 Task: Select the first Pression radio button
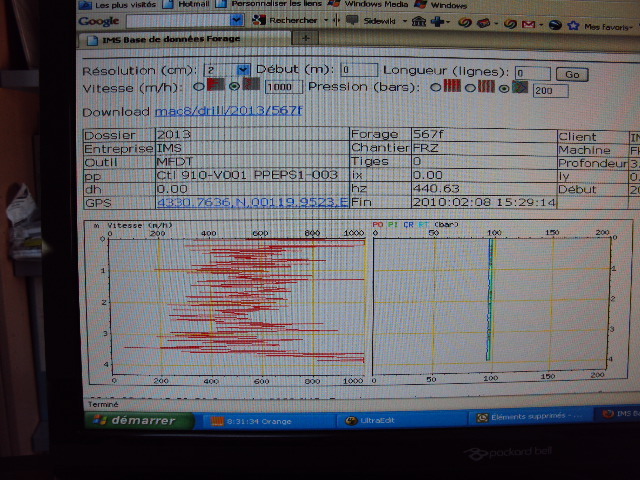(x=435, y=87)
